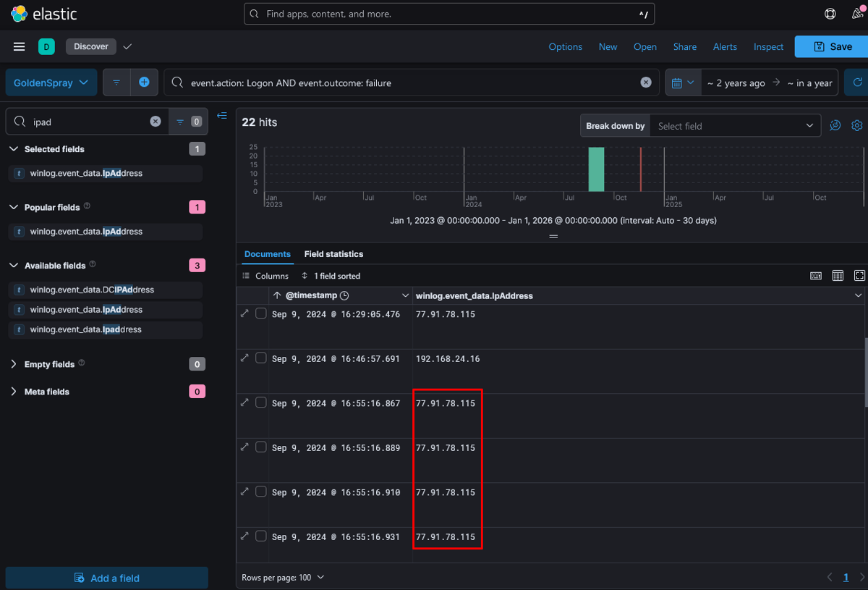Switch to the Documents tab
The image size is (868, 590).
[268, 254]
